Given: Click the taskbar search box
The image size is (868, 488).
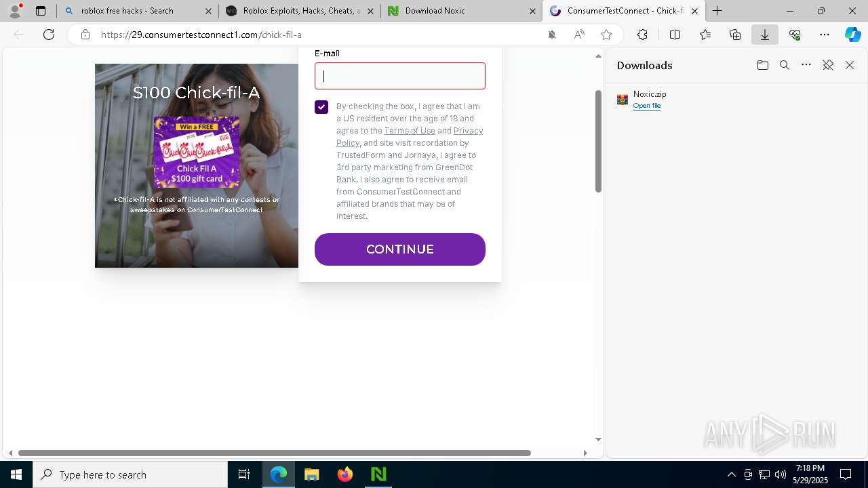Looking at the screenshot, I should pyautogui.click(x=130, y=474).
